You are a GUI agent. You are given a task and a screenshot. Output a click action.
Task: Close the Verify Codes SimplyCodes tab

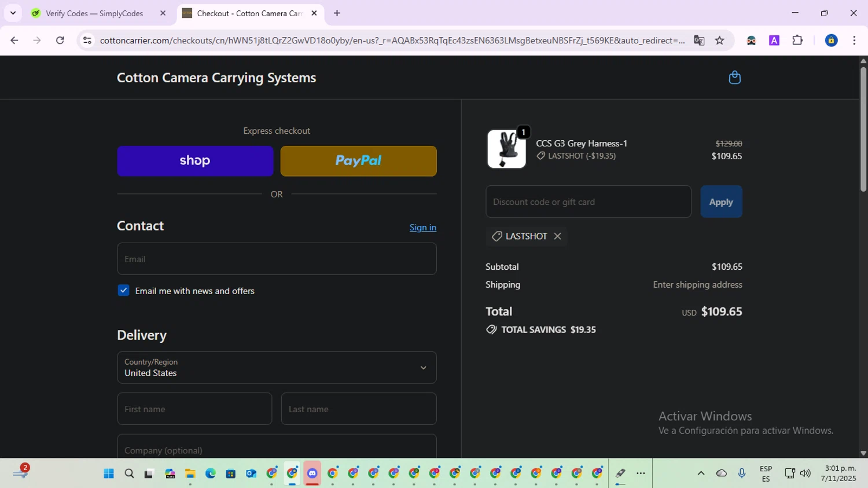tap(163, 13)
